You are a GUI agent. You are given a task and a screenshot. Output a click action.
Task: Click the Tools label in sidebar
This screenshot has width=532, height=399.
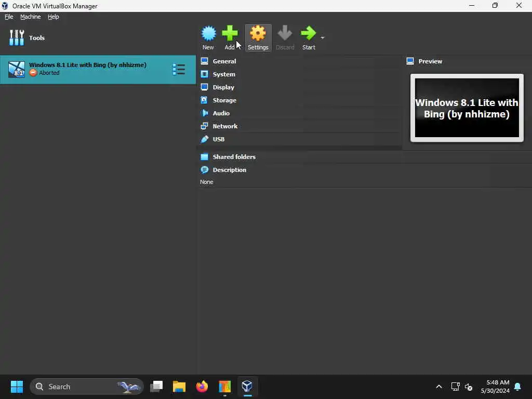point(37,37)
